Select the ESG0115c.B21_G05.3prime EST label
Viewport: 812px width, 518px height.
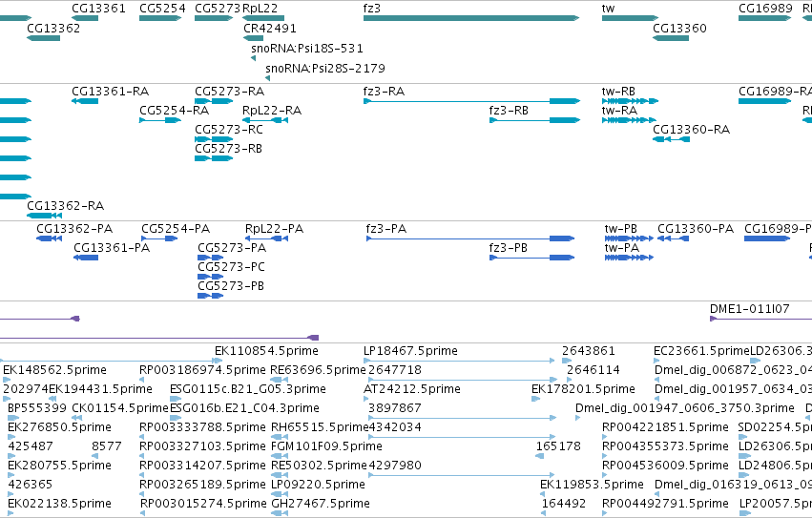click(248, 389)
